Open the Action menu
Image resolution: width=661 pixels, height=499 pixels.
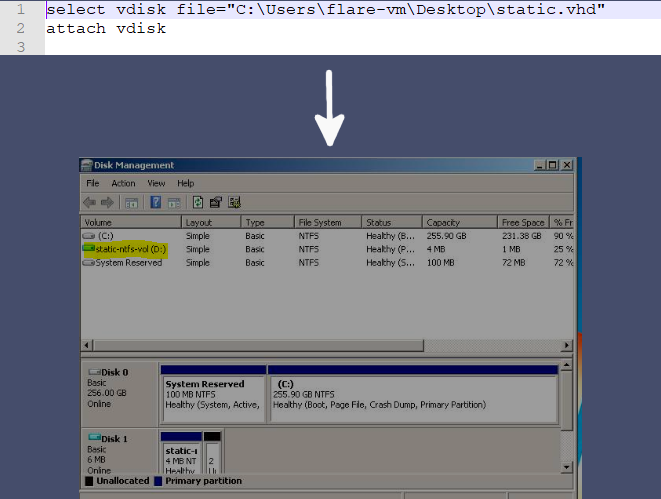[x=123, y=184]
